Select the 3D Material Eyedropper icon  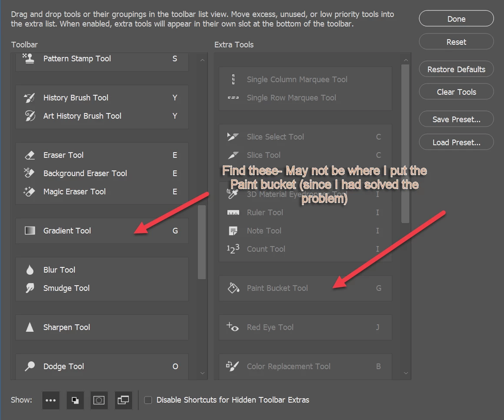click(x=232, y=194)
